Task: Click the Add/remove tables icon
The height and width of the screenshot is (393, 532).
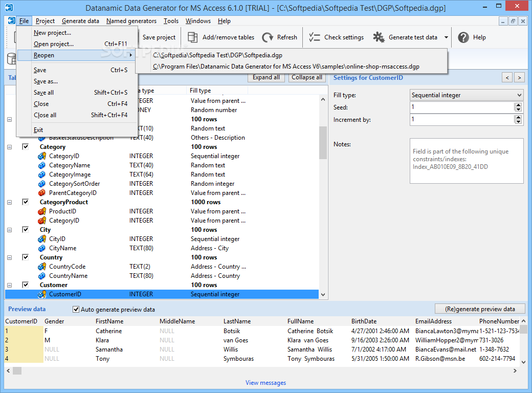Action: [193, 37]
